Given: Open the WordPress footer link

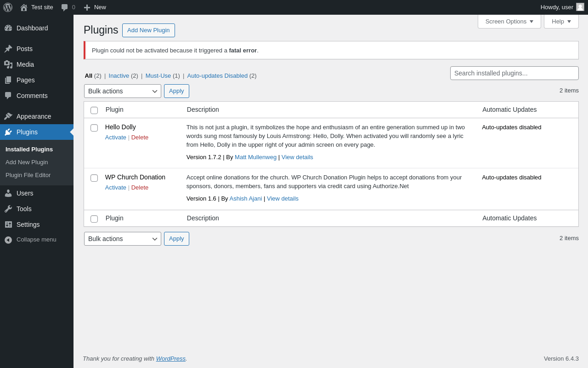Looking at the screenshot, I should (171, 359).
